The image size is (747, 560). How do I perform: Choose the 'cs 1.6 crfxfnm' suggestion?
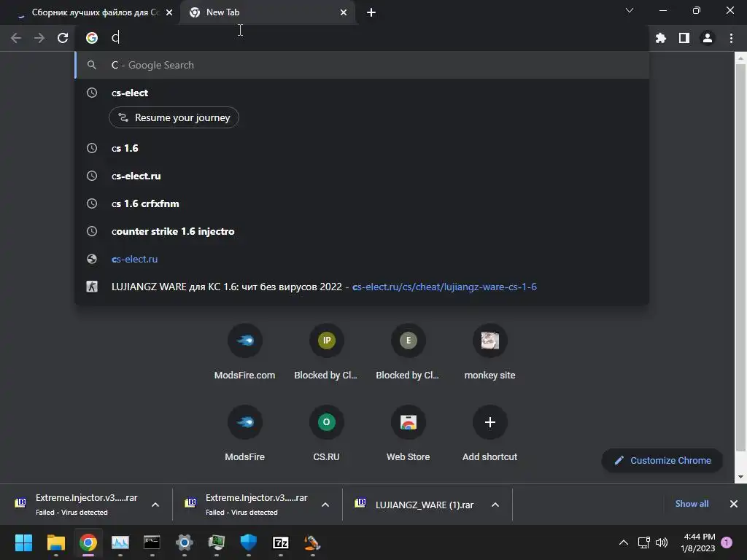point(362,203)
